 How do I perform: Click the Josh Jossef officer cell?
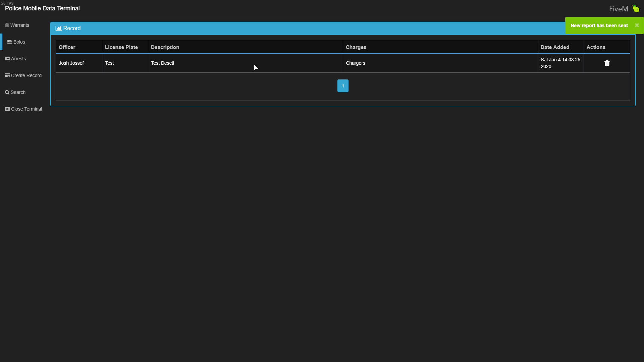pos(71,63)
